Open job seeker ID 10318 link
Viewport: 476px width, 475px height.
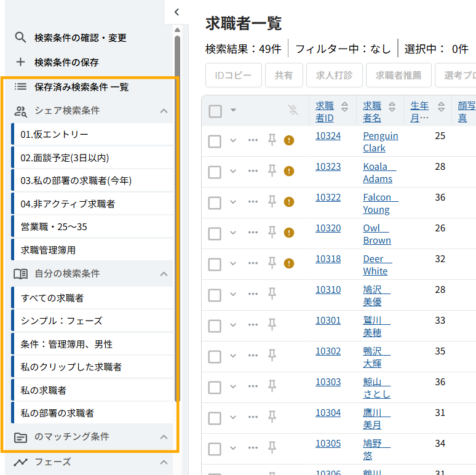point(328,259)
